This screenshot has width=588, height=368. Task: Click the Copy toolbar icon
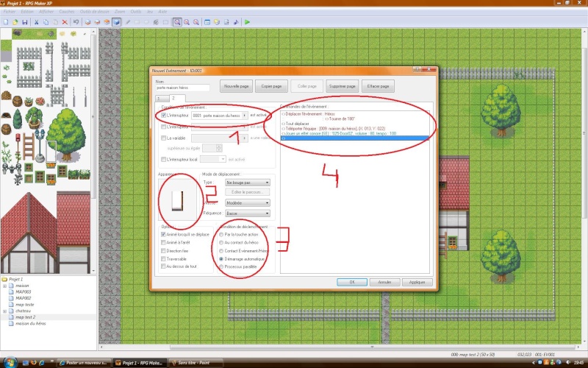46,22
